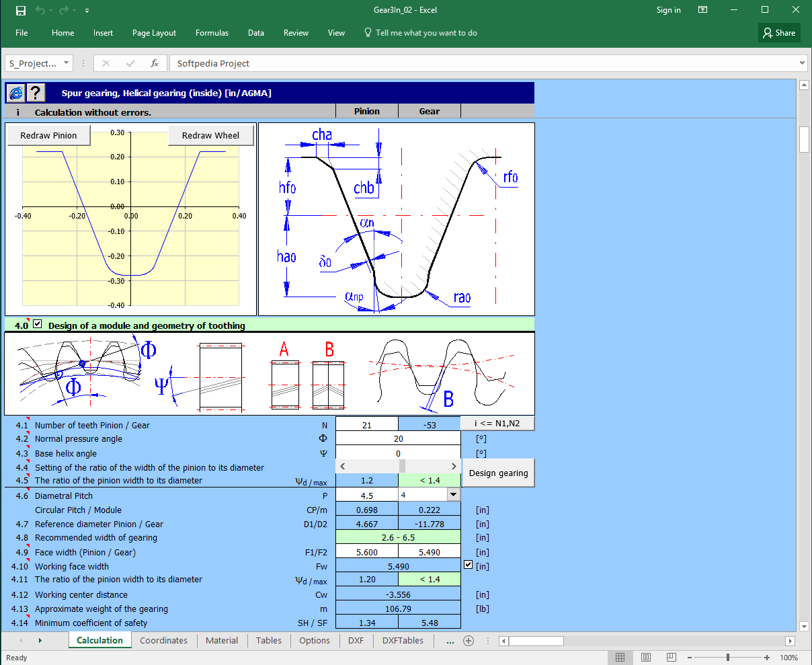Open the Formulas ribbon tab
This screenshot has width=812, height=665.
pos(212,32)
